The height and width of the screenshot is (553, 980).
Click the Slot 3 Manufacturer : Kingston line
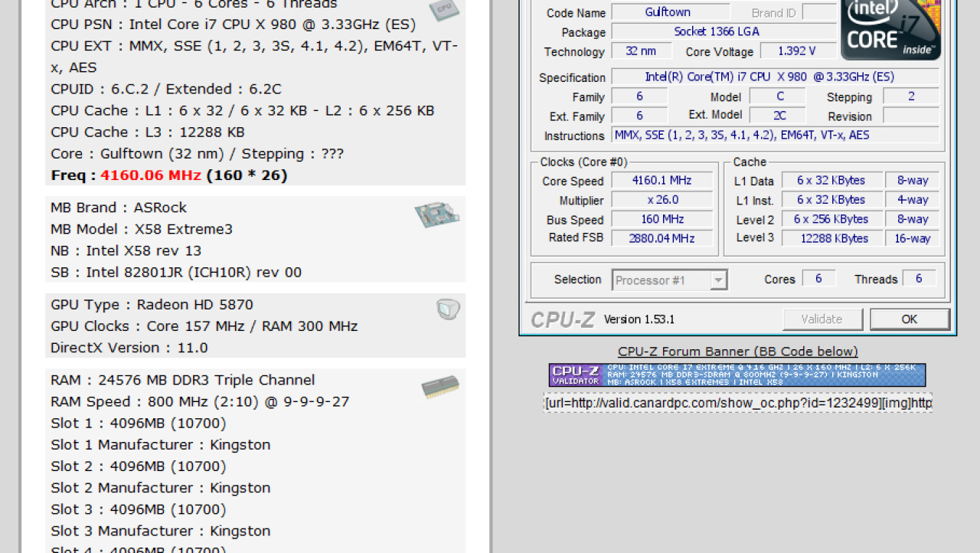[x=161, y=531]
